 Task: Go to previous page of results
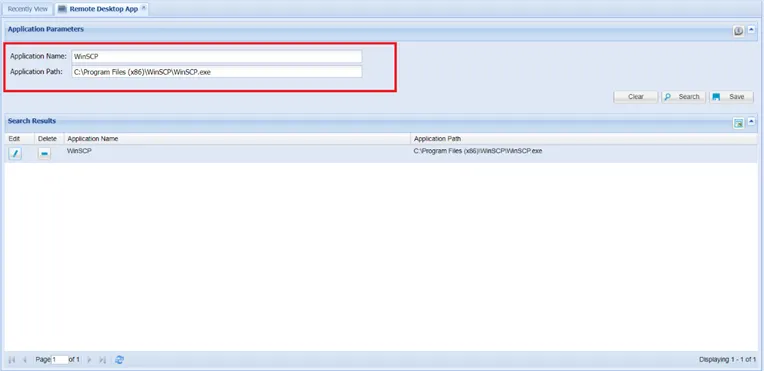[x=25, y=360]
